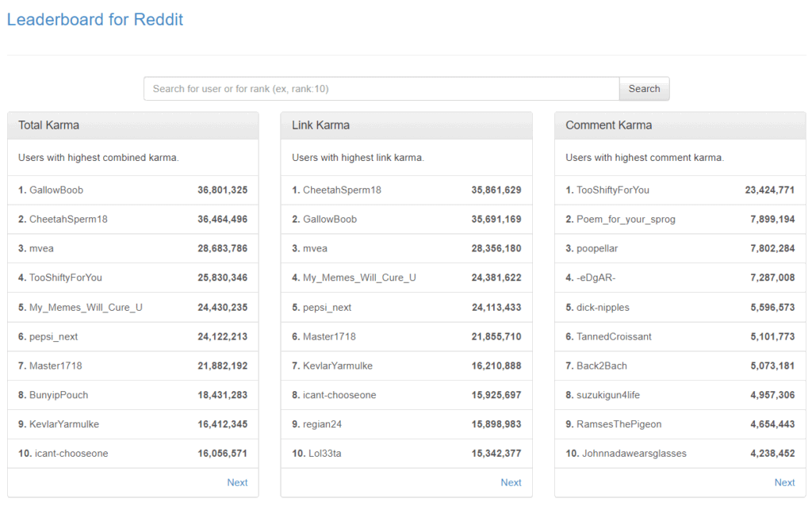Image resolution: width=812 pixels, height=506 pixels.
Task: Click the karma value 36,801,325
Action: pos(222,190)
